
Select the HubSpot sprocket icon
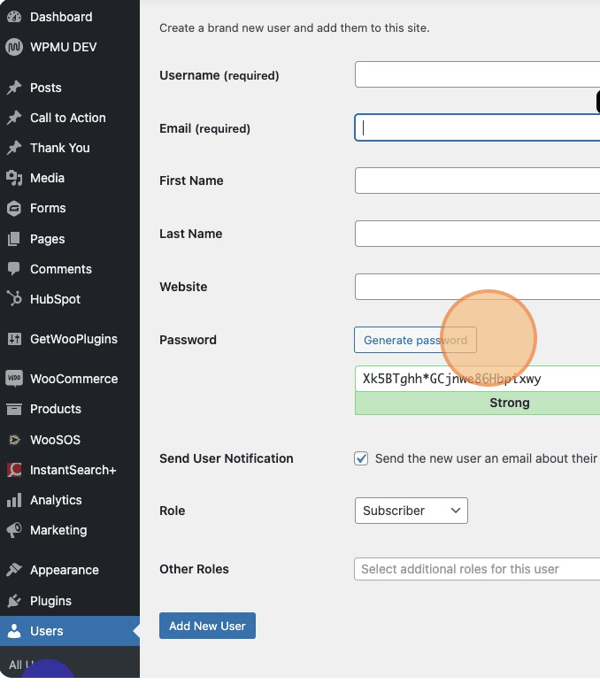14,299
